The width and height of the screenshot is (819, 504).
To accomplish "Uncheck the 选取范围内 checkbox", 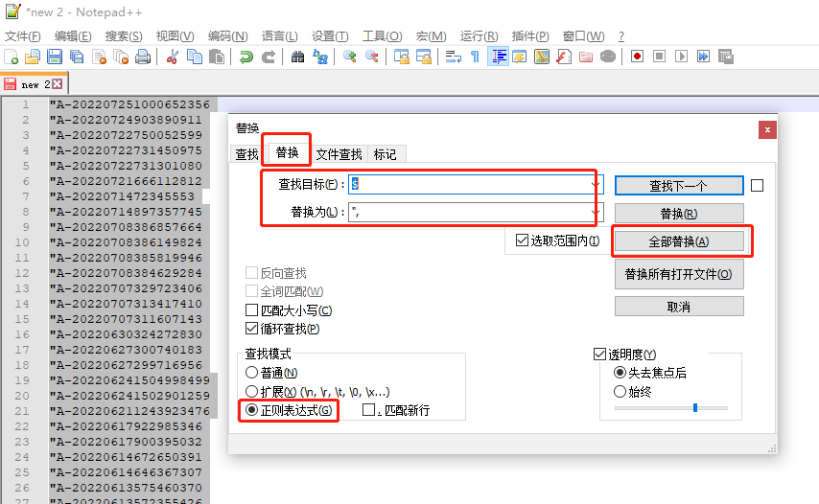I will pos(522,240).
